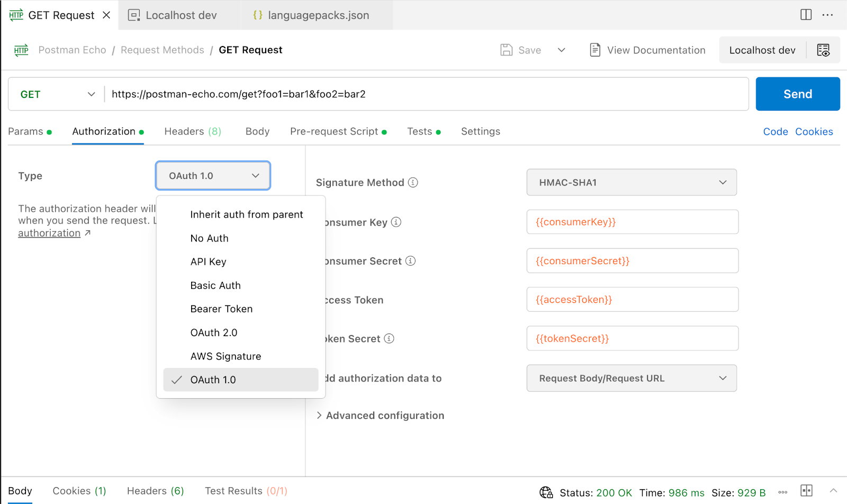Choose Inherit auth from parent
The width and height of the screenshot is (847, 504).
coord(241,214)
